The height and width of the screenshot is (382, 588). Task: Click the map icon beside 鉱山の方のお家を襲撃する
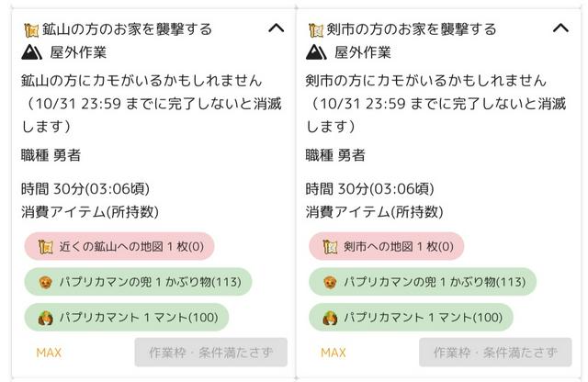click(29, 29)
